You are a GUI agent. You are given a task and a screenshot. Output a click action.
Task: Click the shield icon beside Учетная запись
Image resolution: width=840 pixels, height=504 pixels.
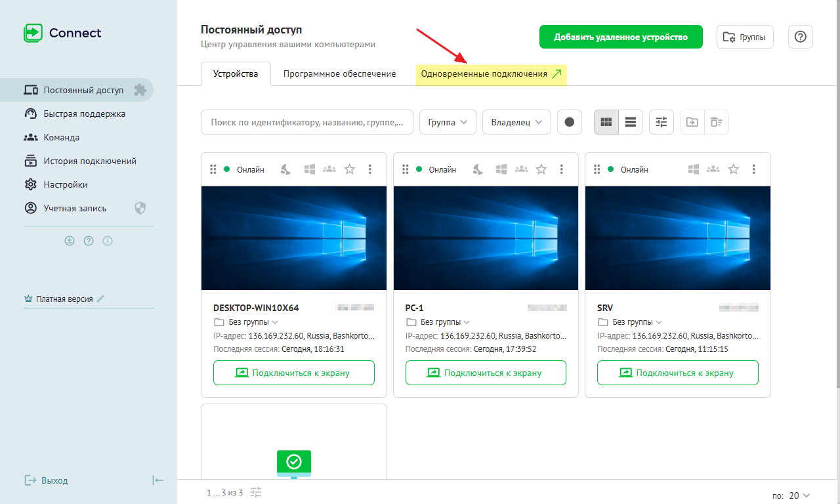[140, 208]
